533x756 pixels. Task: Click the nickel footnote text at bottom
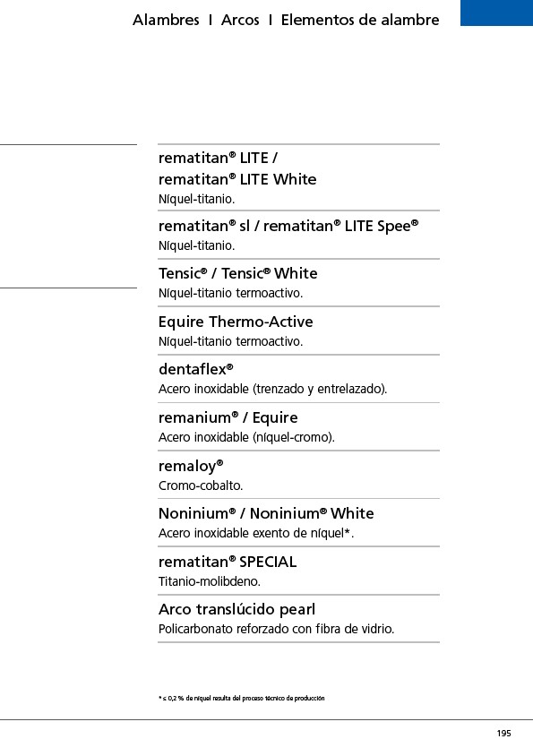[x=242, y=698]
